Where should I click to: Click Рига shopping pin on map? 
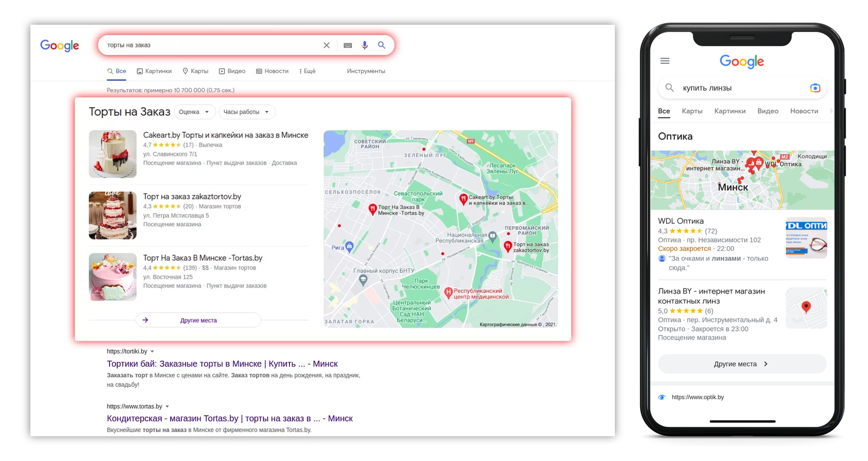350,246
